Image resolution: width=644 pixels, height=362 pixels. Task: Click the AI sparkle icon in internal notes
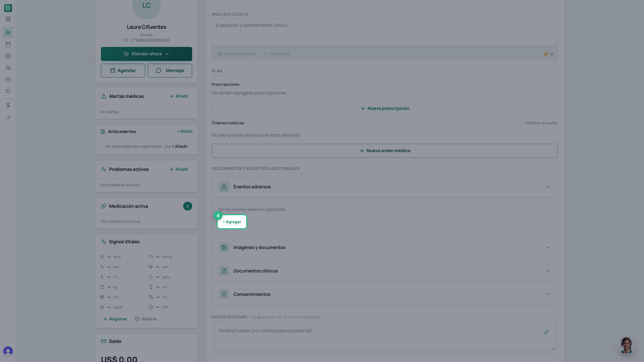(x=546, y=332)
